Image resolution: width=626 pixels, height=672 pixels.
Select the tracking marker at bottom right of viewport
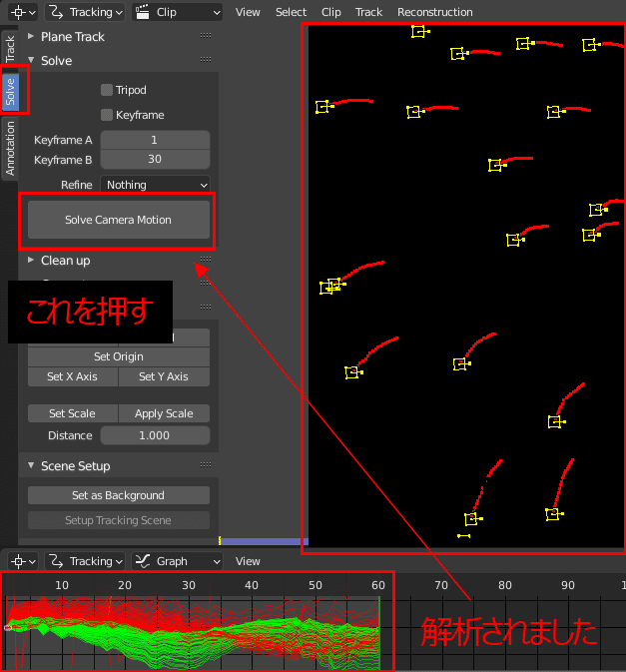coord(553,514)
